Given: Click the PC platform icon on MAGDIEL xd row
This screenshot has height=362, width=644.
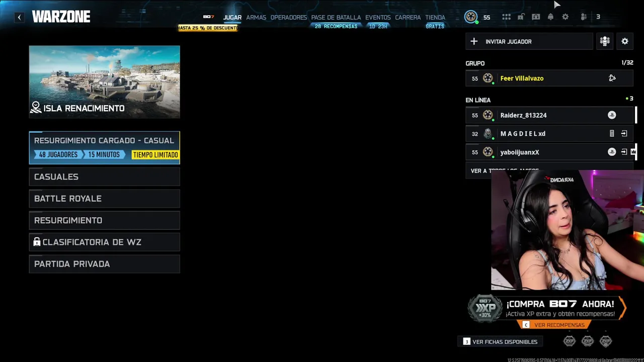Looking at the screenshot, I should pos(612,134).
